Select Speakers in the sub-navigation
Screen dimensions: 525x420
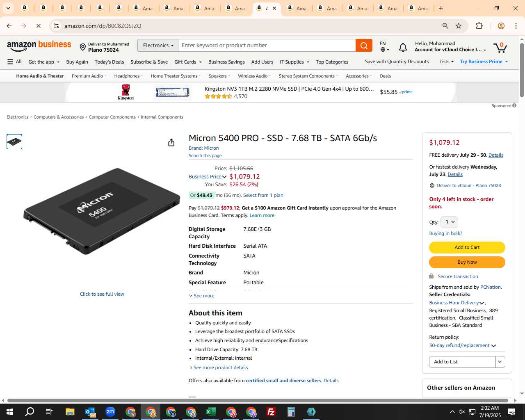point(219,76)
